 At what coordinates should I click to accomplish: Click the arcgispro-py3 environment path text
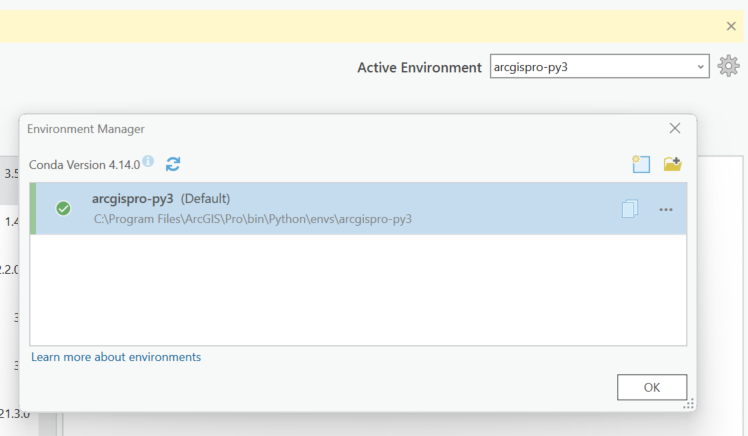(252, 218)
